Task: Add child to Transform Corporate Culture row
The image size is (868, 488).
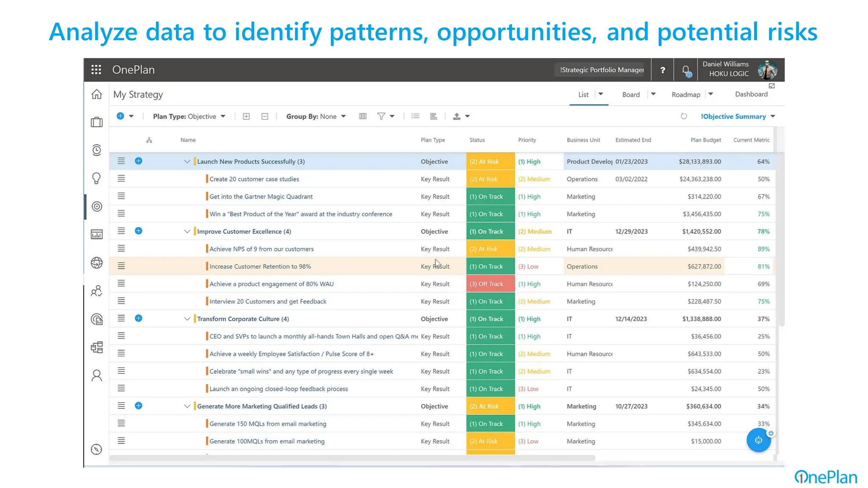Action: coord(139,318)
